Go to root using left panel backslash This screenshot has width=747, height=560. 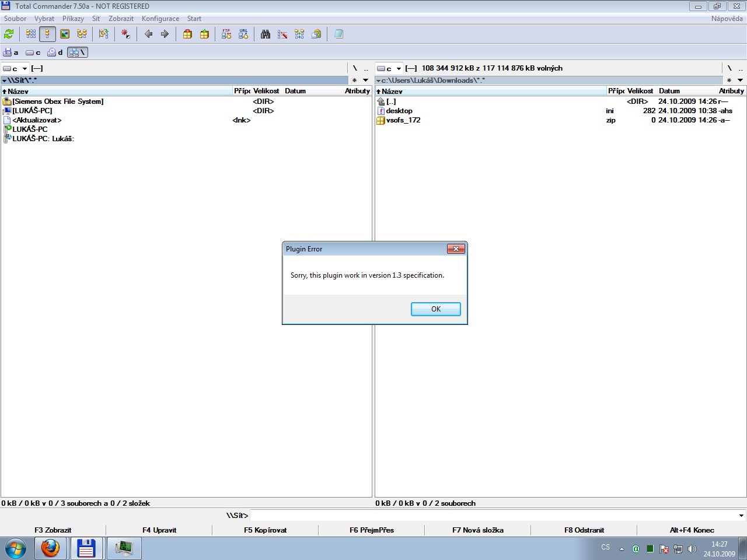pos(355,68)
